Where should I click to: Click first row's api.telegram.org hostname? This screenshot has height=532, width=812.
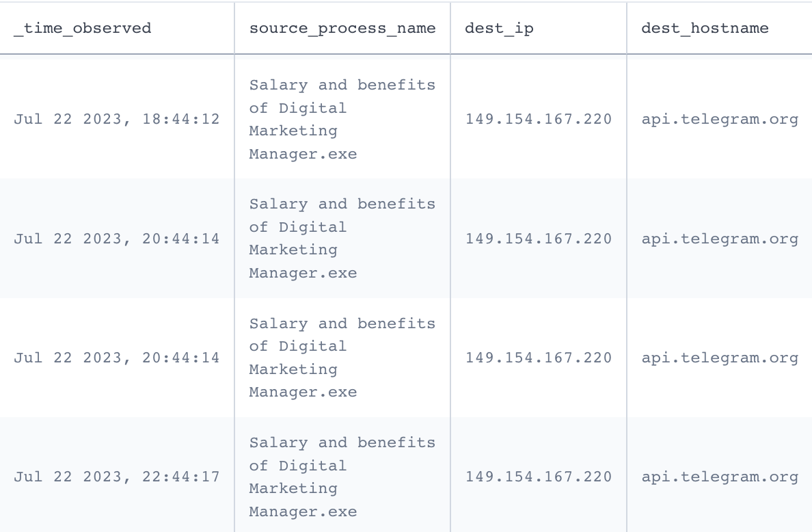pyautogui.click(x=720, y=119)
